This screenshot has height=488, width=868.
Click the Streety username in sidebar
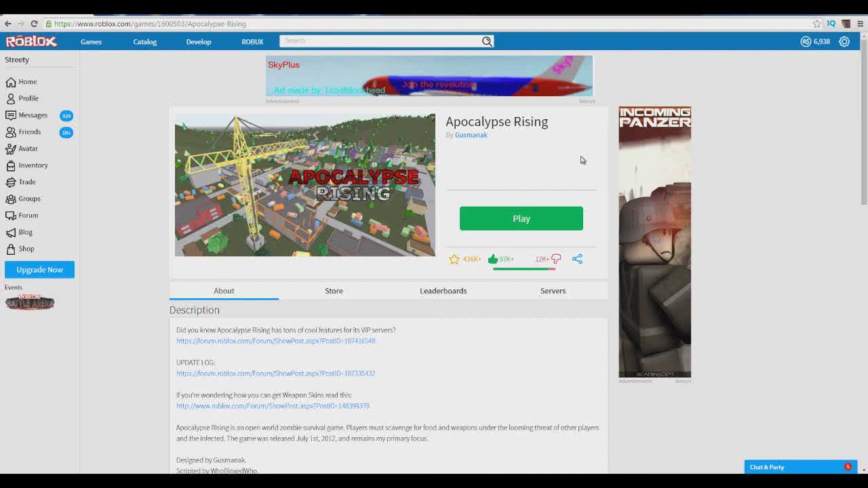17,60
